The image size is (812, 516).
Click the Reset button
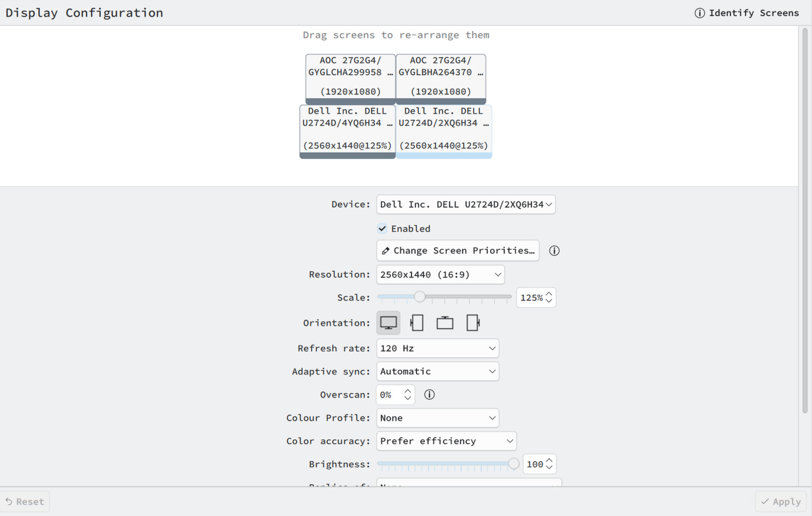(25, 501)
